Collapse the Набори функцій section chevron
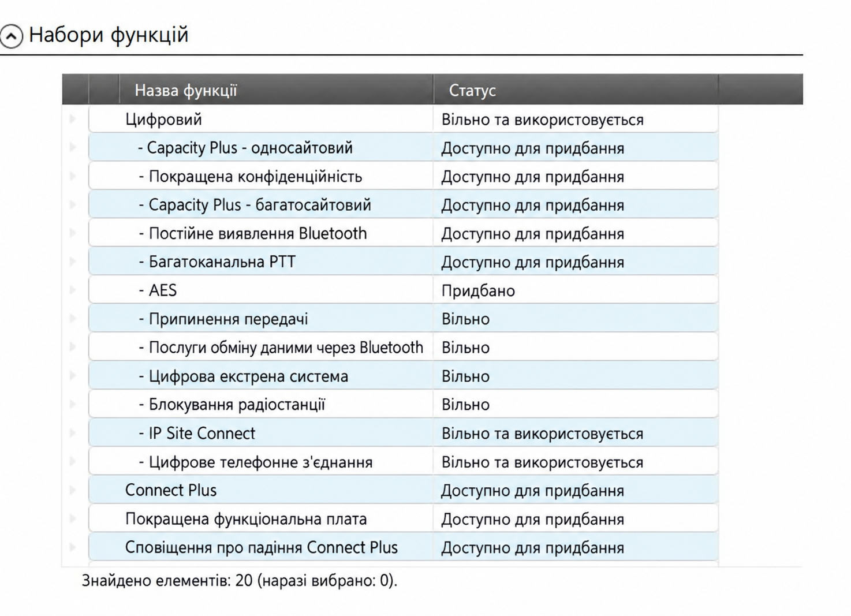 12,36
